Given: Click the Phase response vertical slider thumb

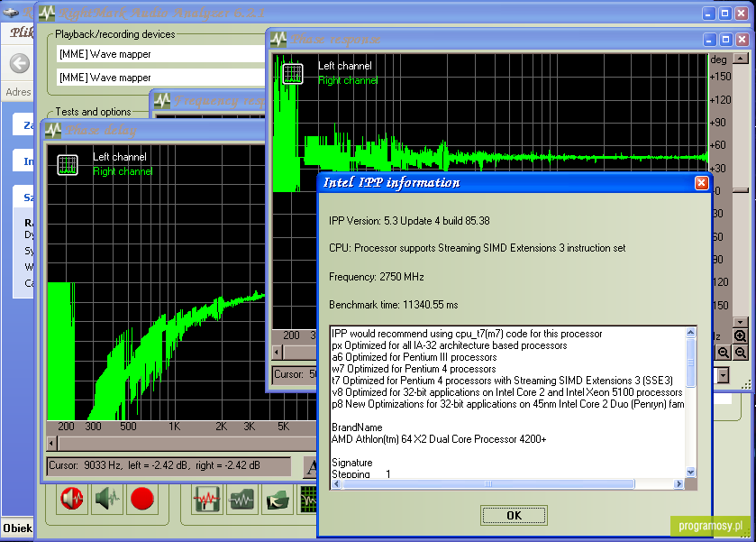Looking at the screenshot, I should tap(740, 190).
